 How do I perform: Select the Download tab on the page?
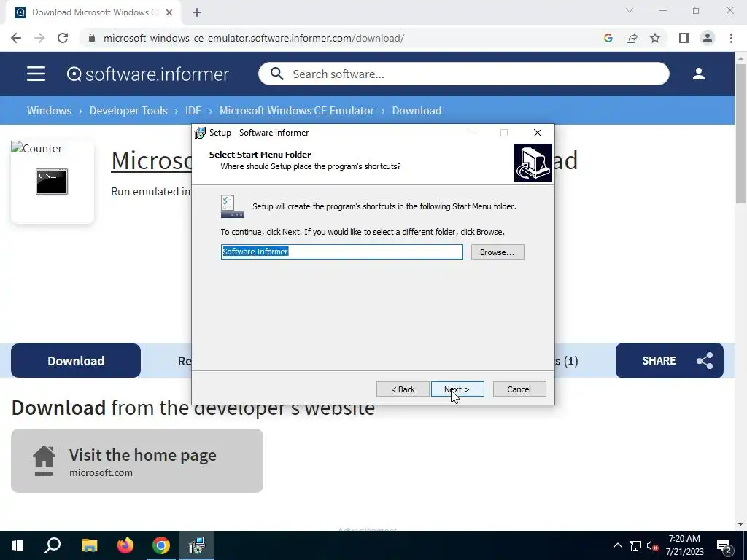pyautogui.click(x=76, y=360)
